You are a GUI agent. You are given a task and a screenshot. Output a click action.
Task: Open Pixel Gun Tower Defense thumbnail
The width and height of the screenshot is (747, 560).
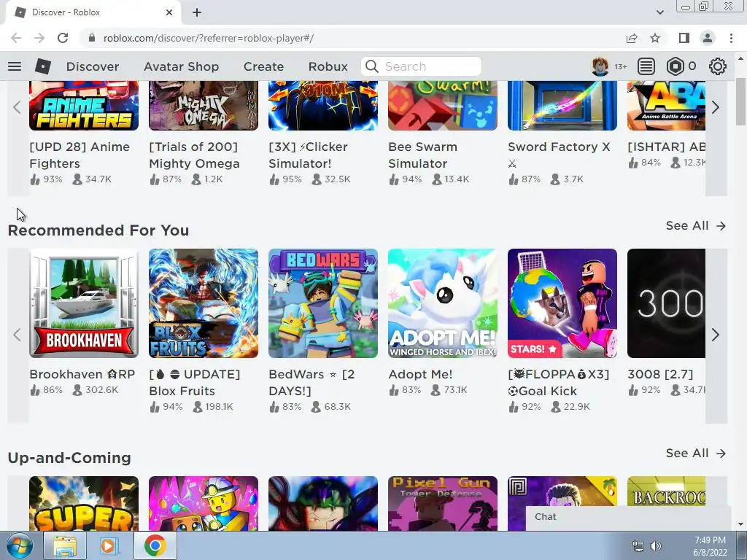pyautogui.click(x=443, y=503)
